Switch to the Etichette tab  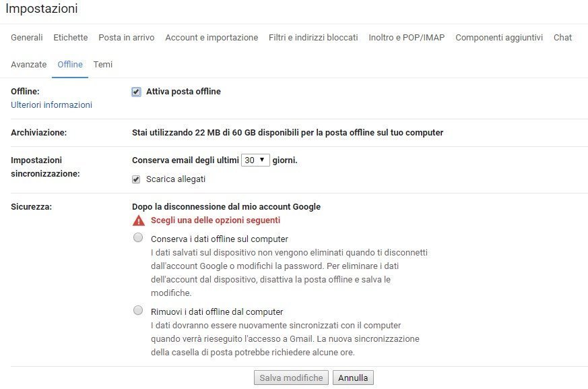[x=71, y=38]
